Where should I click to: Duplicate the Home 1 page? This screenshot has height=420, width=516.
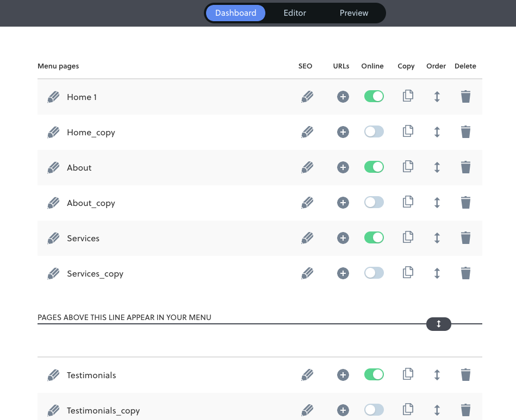408,96
